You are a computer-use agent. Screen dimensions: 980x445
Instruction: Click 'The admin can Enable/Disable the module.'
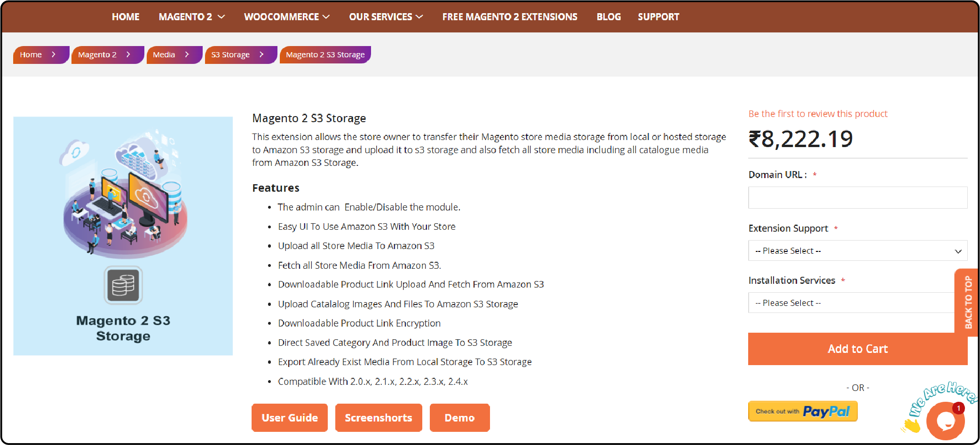[x=369, y=207]
